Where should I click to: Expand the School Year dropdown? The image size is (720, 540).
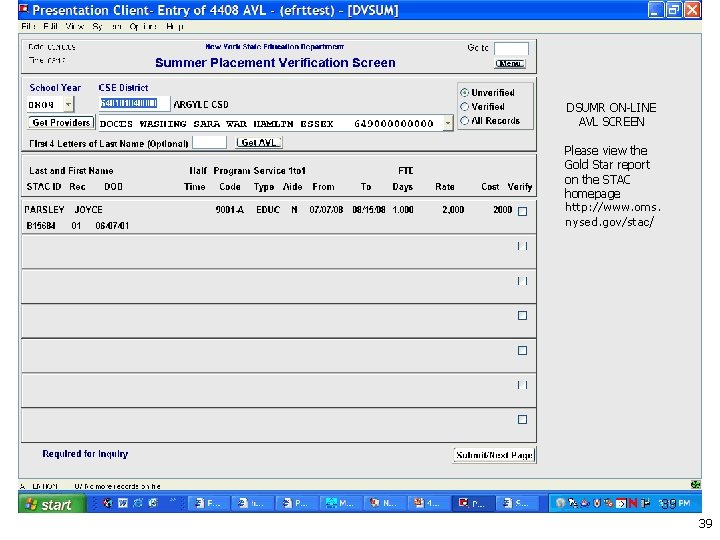[x=68, y=105]
